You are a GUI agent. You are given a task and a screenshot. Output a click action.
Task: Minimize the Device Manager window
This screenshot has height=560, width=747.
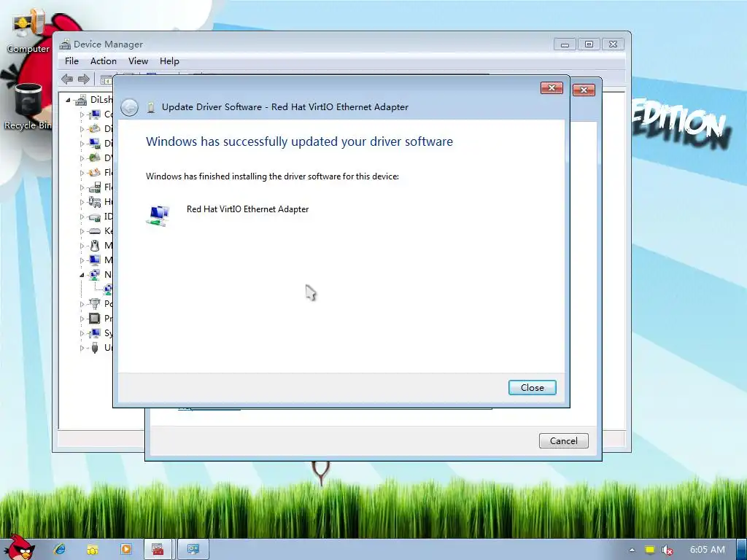(x=565, y=44)
